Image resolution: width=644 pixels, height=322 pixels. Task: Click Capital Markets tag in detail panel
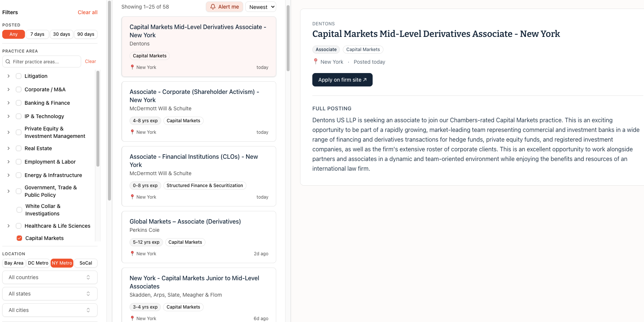tap(363, 50)
